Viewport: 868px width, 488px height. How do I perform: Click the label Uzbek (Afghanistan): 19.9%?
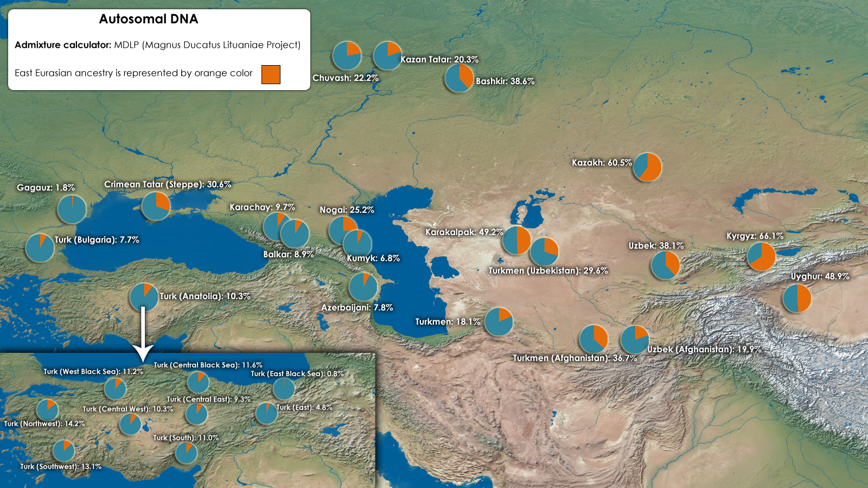coord(704,350)
